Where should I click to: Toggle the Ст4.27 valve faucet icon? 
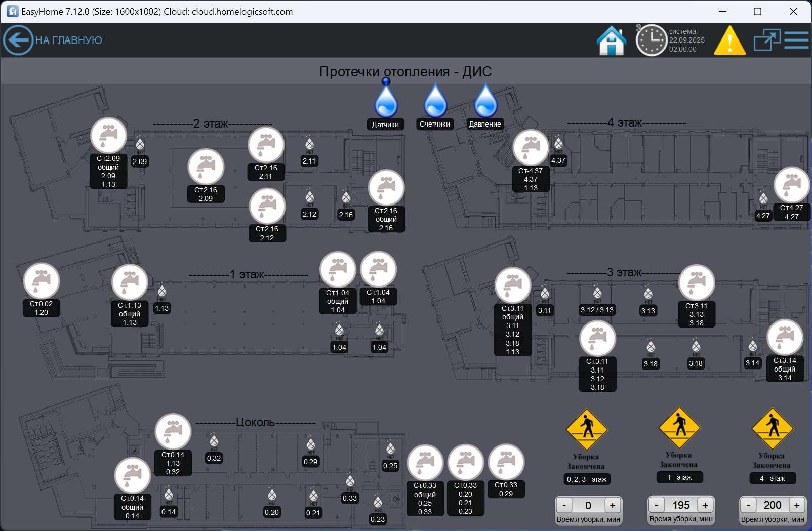(x=792, y=185)
